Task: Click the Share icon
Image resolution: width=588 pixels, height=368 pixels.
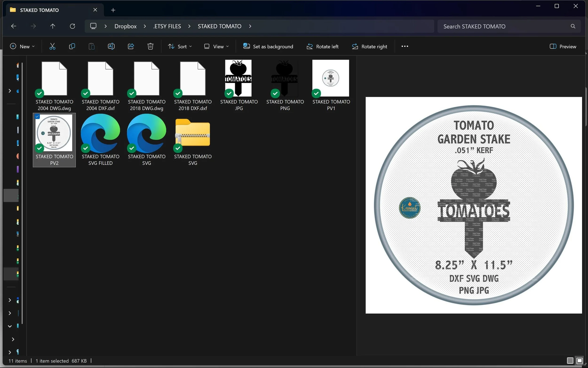Action: coord(131,46)
